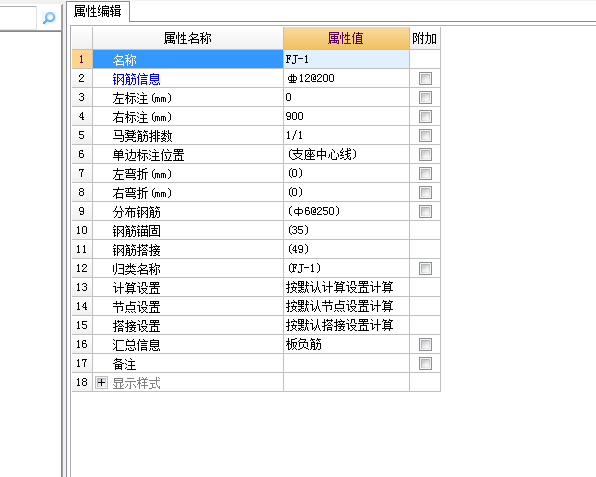Tick the 附加 checkbox for 单边标注位置

coord(425,154)
